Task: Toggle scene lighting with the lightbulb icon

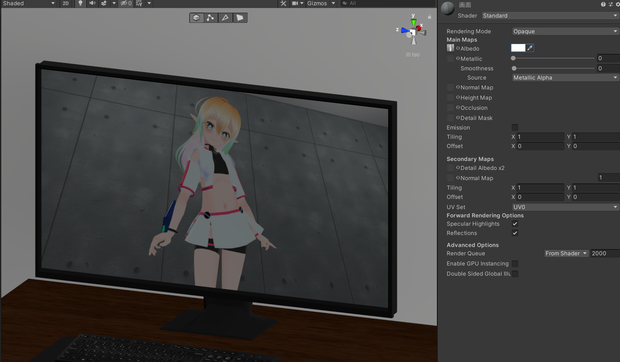Action: 80,3
